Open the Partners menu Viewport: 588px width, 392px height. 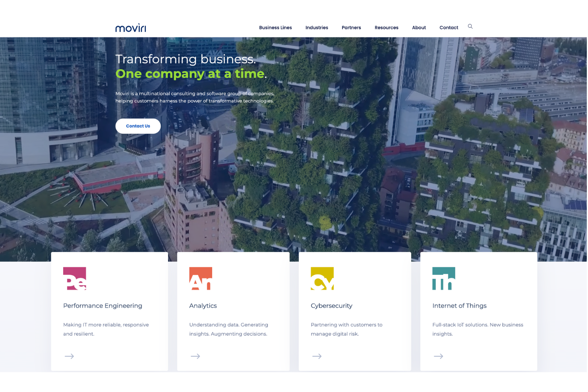[x=351, y=27]
